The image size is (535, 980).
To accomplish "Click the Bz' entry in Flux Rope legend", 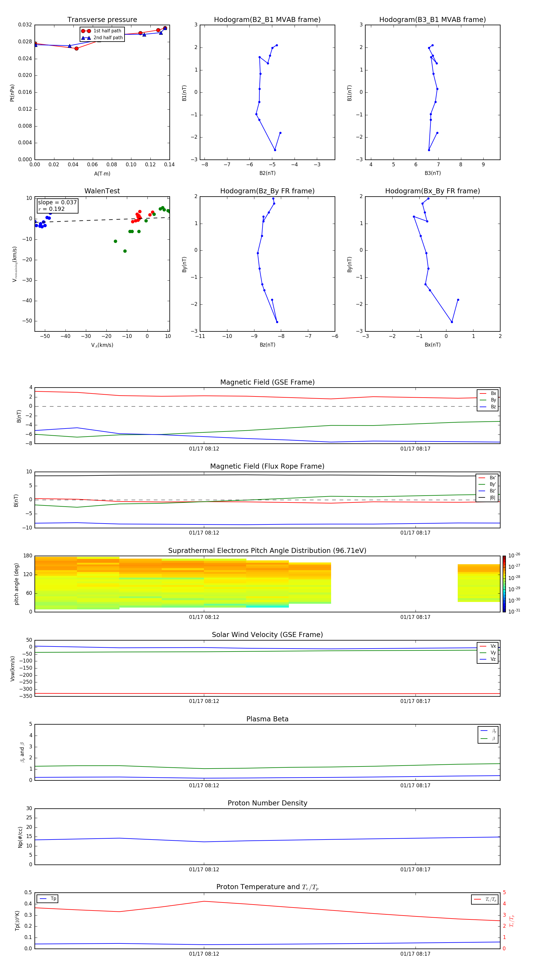I will [487, 491].
